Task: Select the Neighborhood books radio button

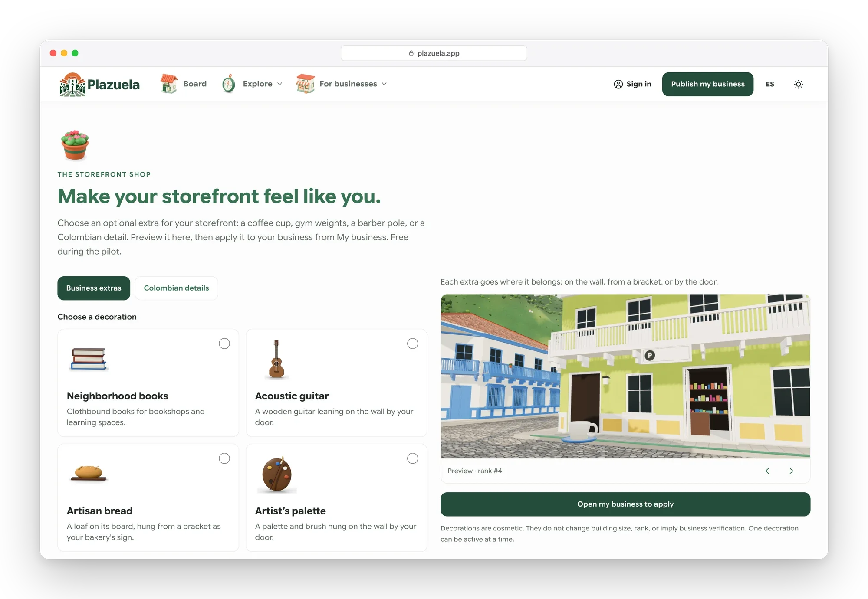Action: (224, 344)
